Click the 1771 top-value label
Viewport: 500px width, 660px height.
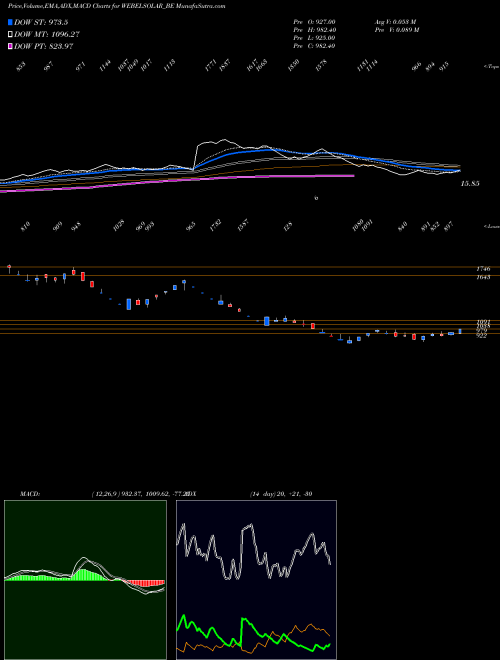pos(211,65)
